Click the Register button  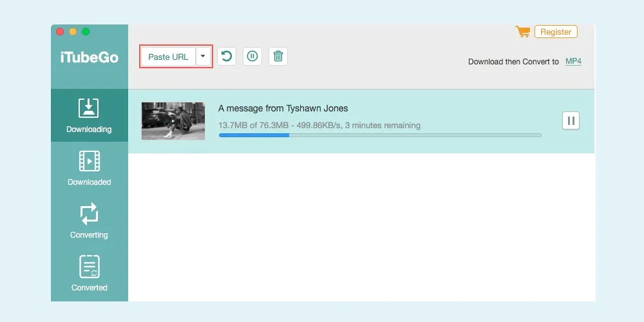pyautogui.click(x=556, y=32)
